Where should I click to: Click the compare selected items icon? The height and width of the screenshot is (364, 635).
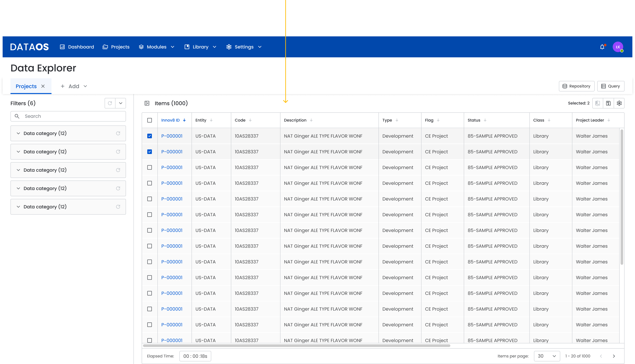[x=597, y=103]
